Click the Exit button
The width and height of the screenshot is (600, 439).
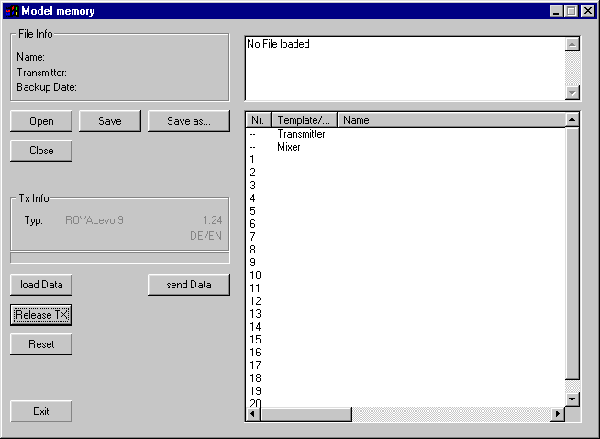pos(40,411)
